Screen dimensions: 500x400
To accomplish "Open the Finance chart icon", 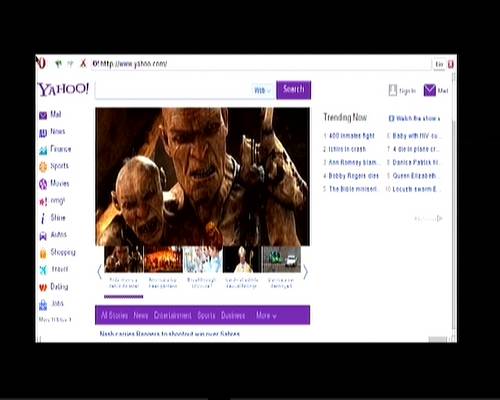I will tap(43, 150).
